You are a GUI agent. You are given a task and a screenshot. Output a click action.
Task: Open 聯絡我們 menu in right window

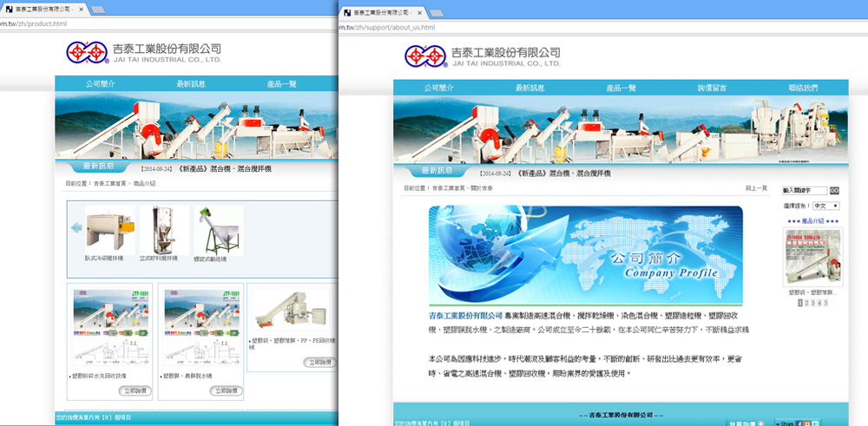[803, 88]
